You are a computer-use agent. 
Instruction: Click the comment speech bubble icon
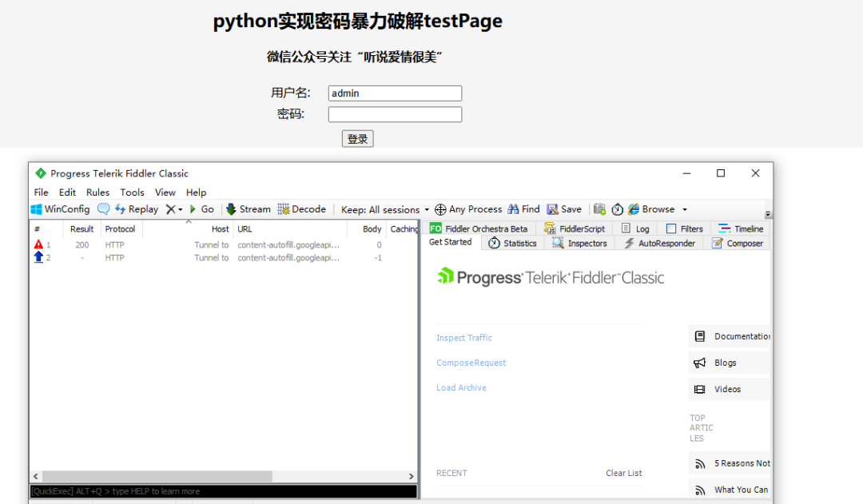[103, 209]
